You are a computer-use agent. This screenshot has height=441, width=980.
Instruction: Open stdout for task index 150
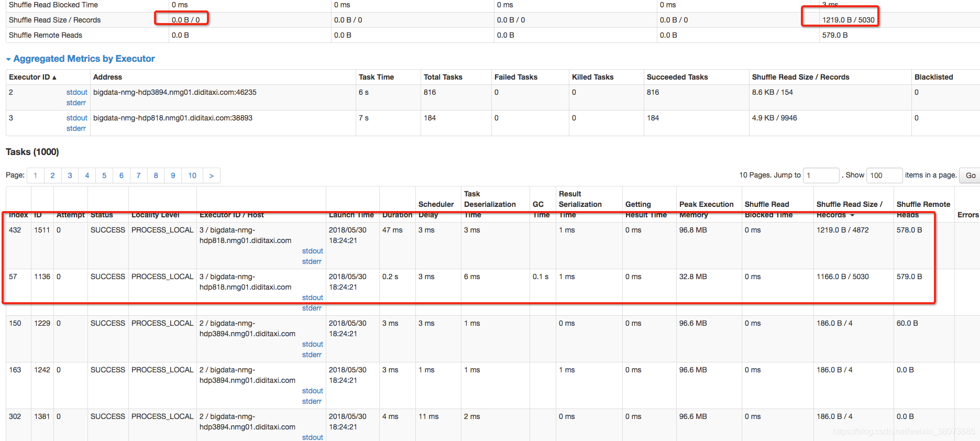[x=313, y=344]
